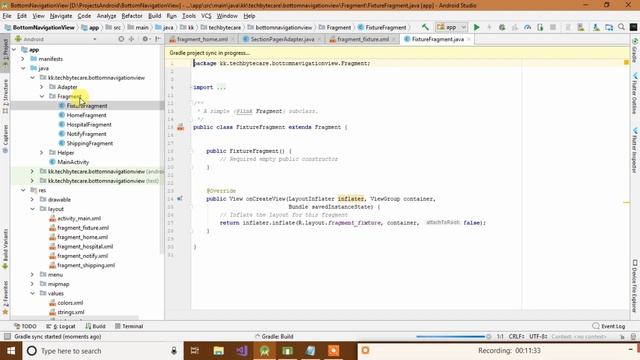Click the Windows Start button
640x360 pixels.
click(11, 351)
